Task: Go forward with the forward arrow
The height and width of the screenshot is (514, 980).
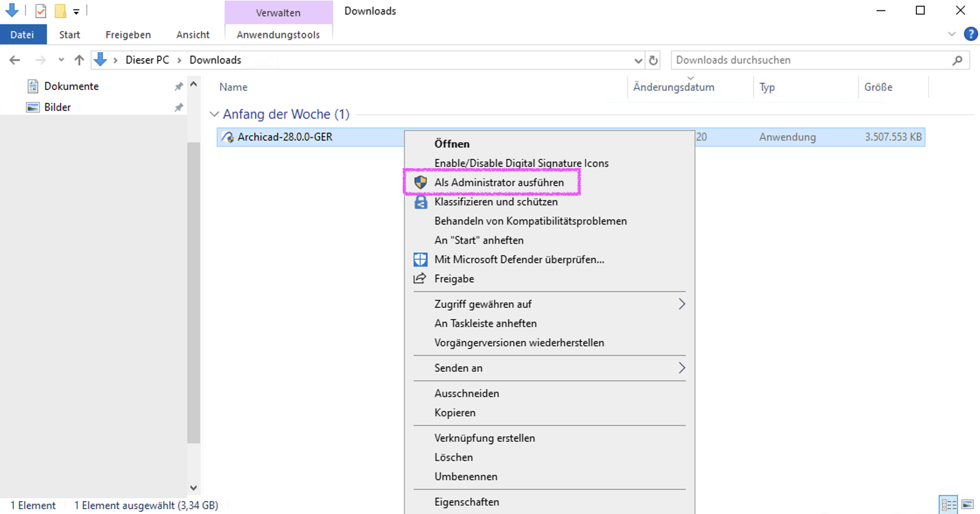Action: pyautogui.click(x=40, y=60)
